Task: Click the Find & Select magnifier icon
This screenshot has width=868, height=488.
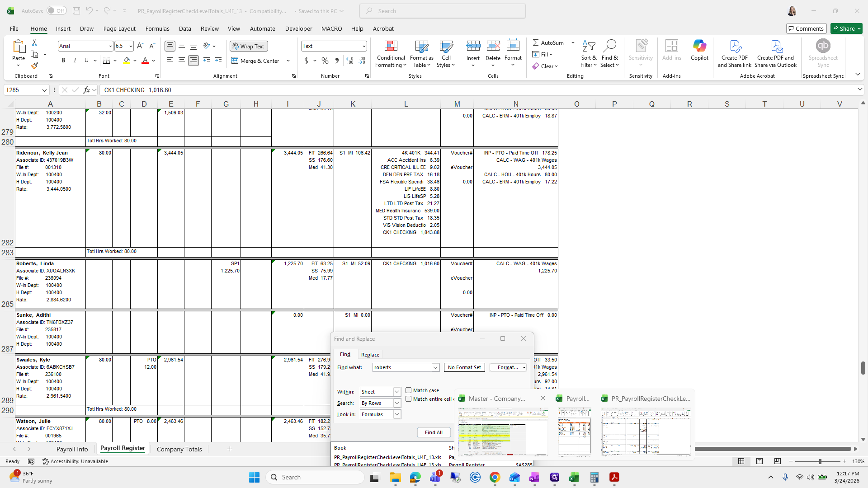Action: (x=609, y=46)
